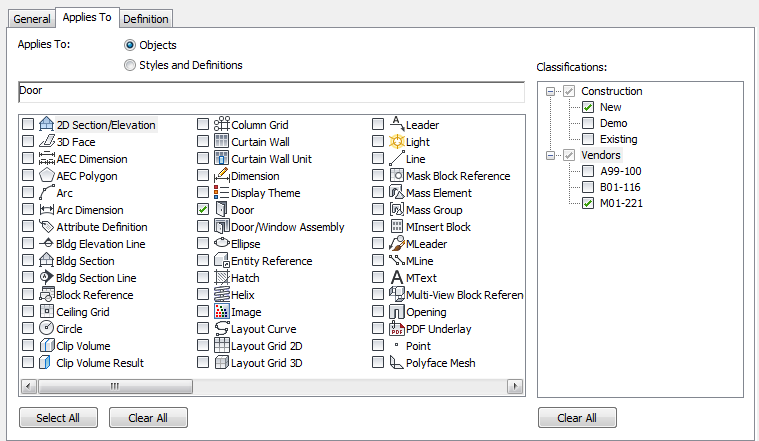The height and width of the screenshot is (441, 759).
Task: Click Clear All under Classifications
Action: (x=577, y=417)
